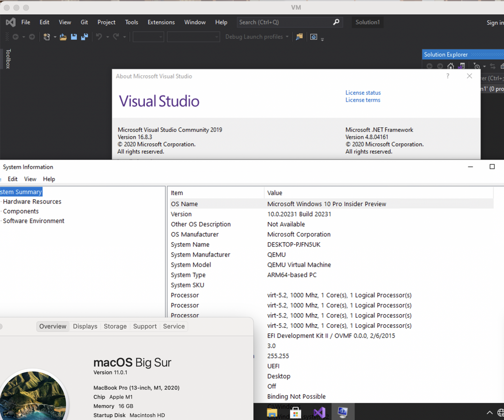The width and height of the screenshot is (504, 420).
Task: Open the Toolbox side panel tab
Action: tap(8, 59)
